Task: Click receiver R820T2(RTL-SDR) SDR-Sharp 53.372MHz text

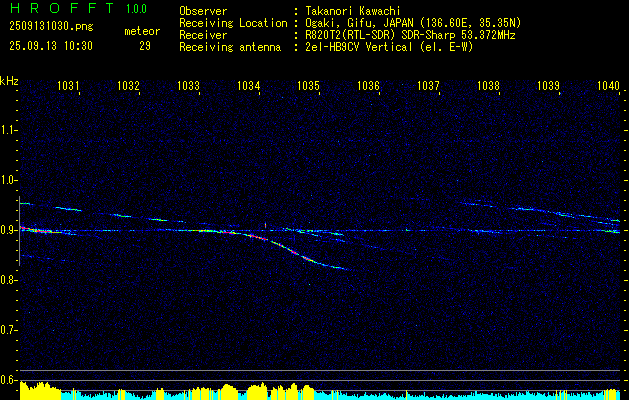Action: coord(410,35)
